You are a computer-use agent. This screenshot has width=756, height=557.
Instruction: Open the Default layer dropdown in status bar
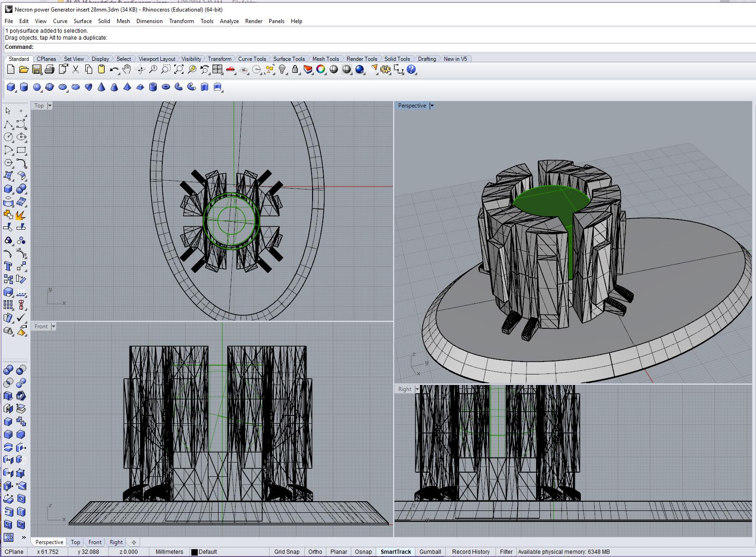click(229, 552)
